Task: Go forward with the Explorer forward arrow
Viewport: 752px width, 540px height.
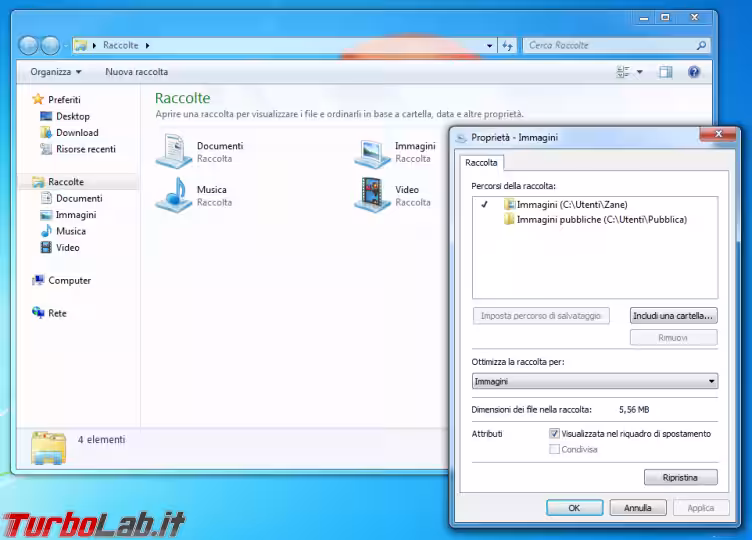Action: point(50,46)
